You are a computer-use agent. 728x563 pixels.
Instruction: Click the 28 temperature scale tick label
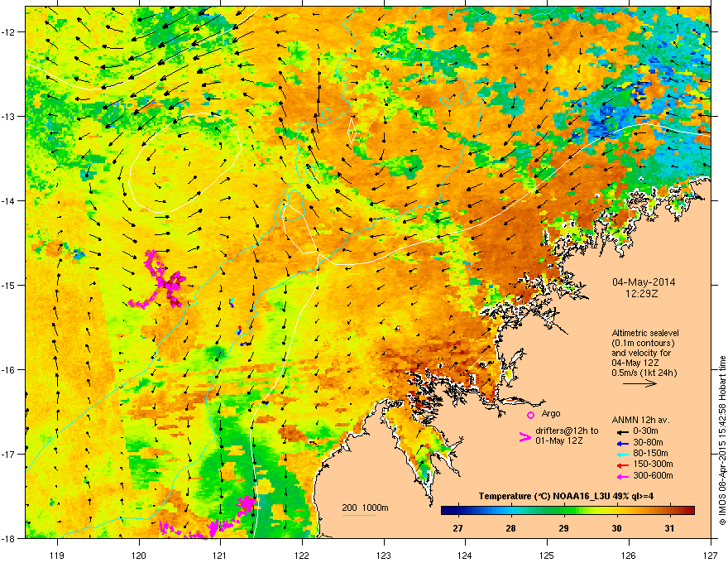click(510, 528)
